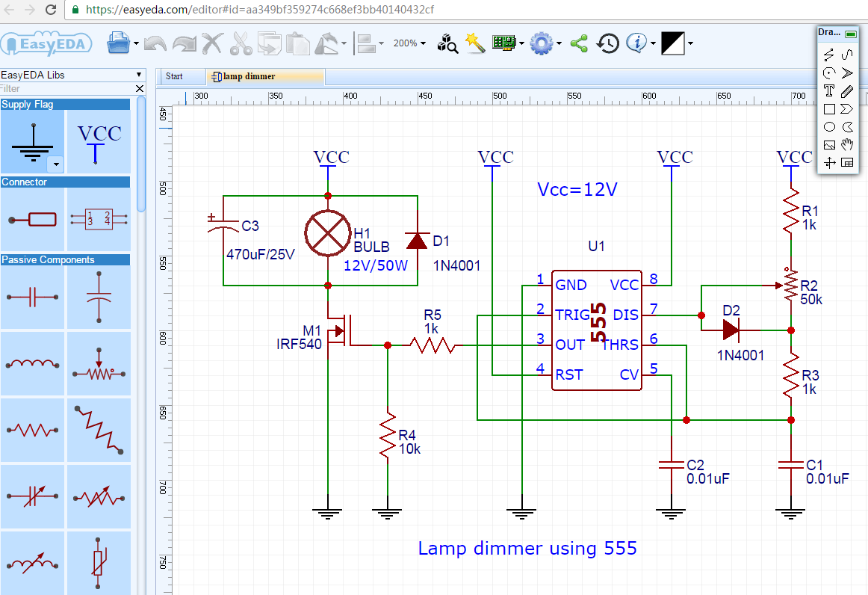
Task: Select the polyline drawing tool
Action: (828, 55)
